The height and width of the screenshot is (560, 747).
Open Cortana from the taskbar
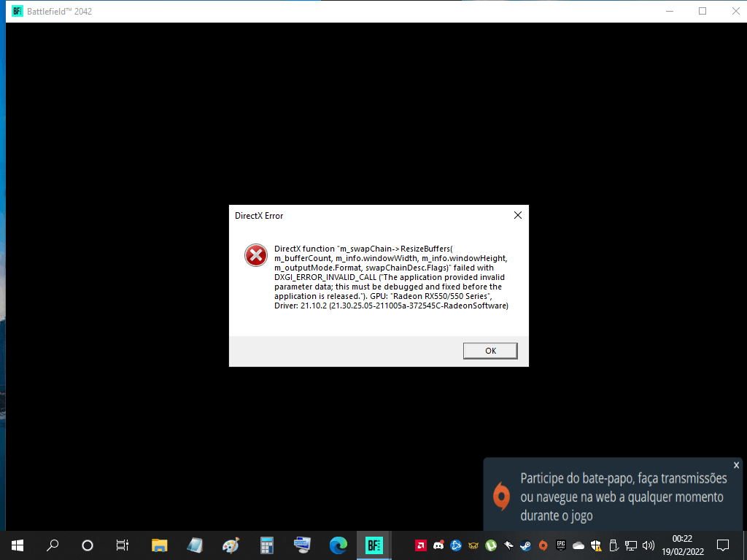88,545
